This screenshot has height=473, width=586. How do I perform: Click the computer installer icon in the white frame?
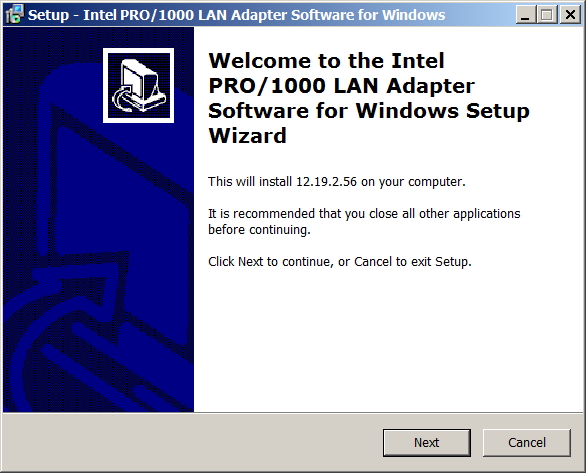138,85
